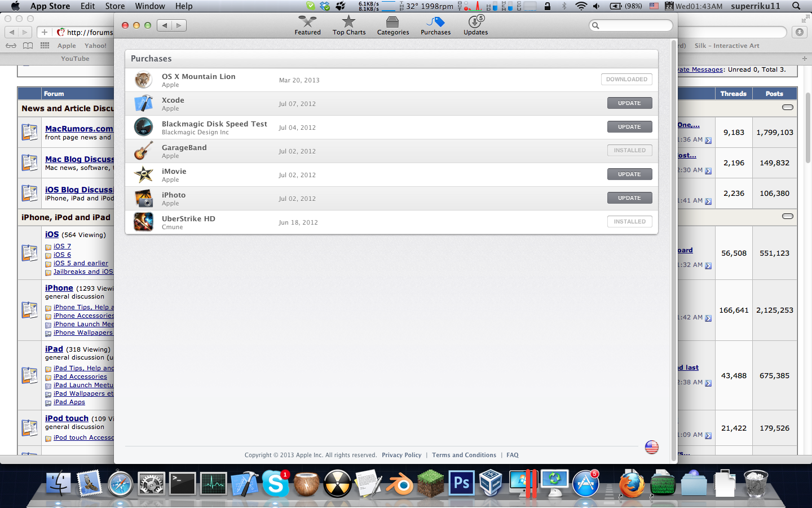
Task: Open the US flag country selector
Action: click(x=651, y=448)
